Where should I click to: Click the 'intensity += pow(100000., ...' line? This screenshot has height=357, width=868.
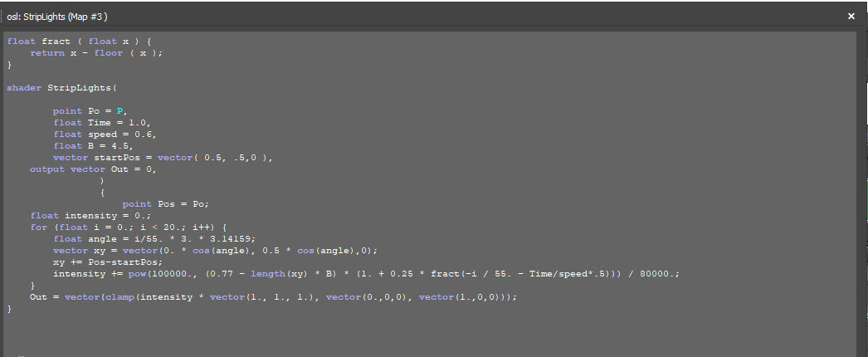(x=366, y=274)
